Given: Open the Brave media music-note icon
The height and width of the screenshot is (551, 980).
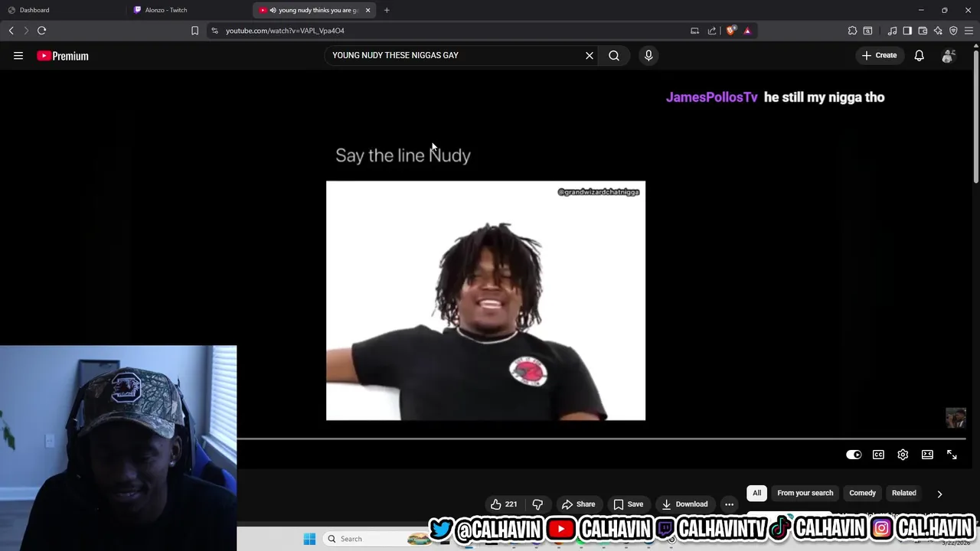Looking at the screenshot, I should (x=892, y=31).
